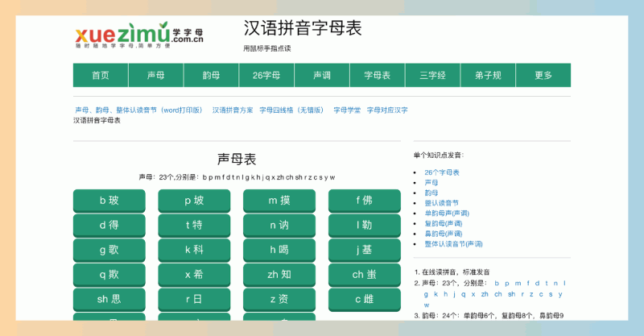The image size is (644, 336).
Task: Visit the 字母对应汉字 link
Action: point(387,110)
